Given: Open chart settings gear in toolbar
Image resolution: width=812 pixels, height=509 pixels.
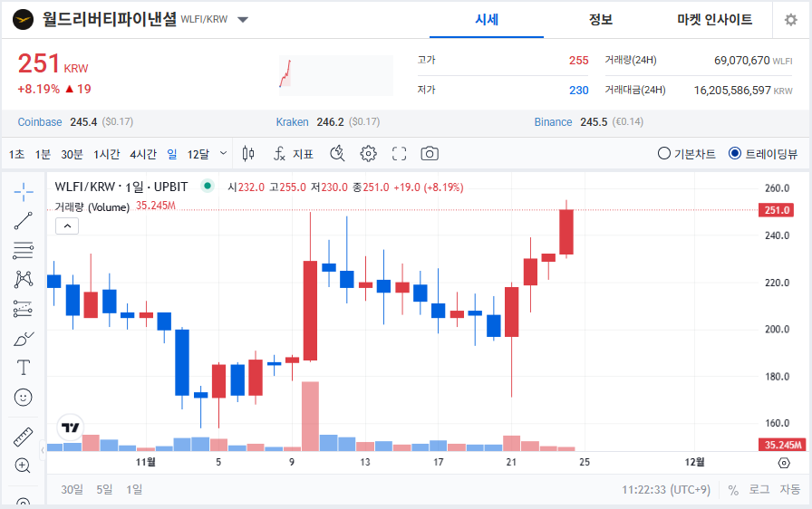Looking at the screenshot, I should (x=368, y=154).
